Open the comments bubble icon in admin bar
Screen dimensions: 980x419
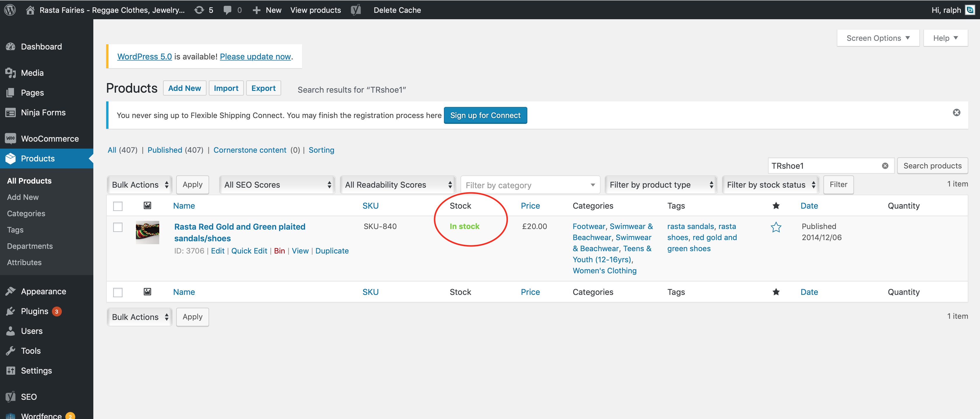tap(227, 10)
